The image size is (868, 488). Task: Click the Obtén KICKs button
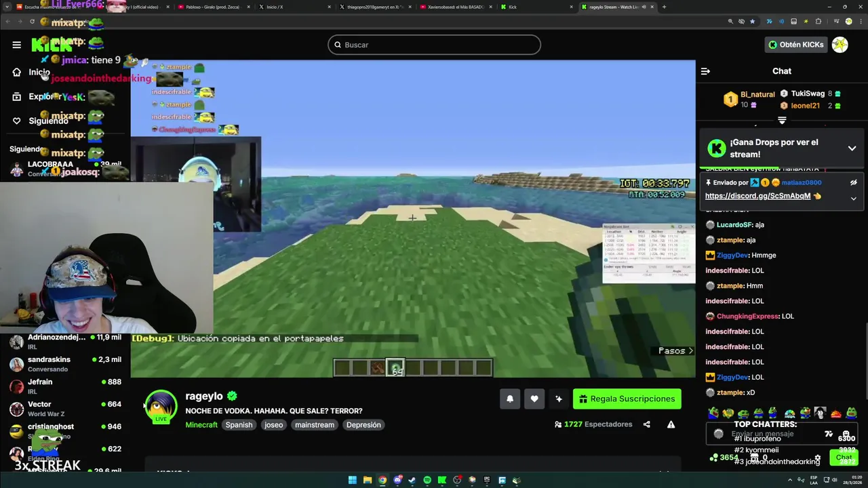pos(796,45)
